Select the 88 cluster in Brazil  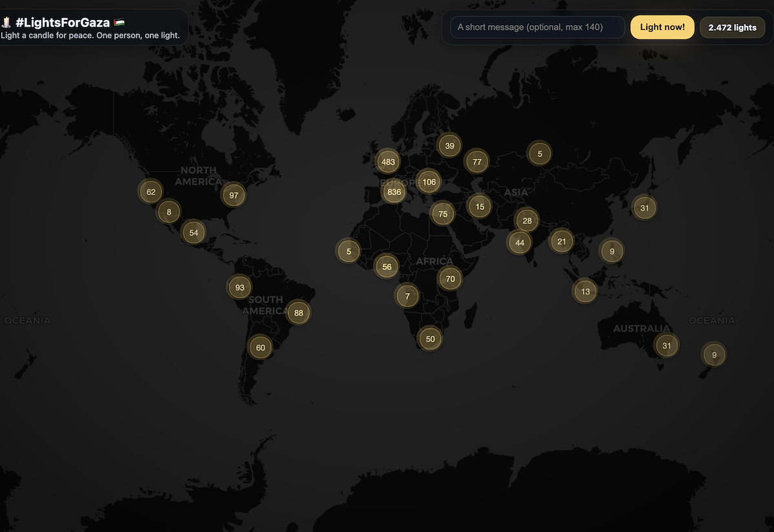click(x=298, y=313)
